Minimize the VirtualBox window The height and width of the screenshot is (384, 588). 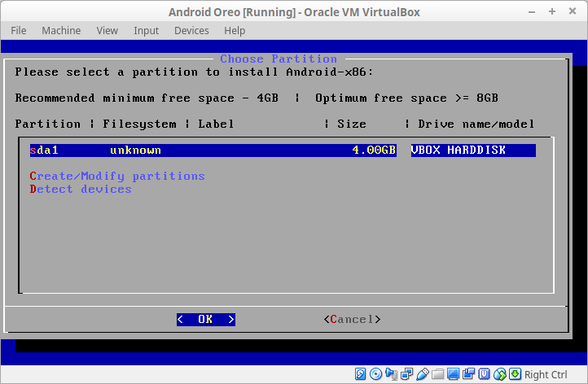pos(531,12)
